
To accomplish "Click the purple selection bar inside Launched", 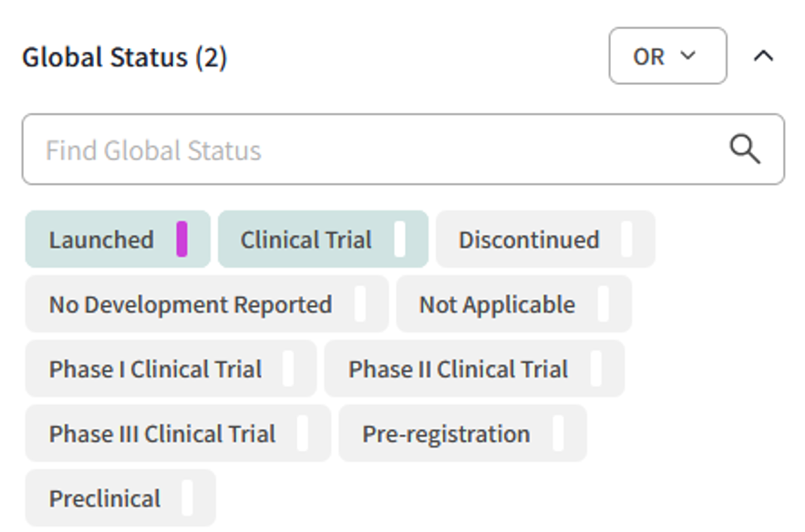I will (182, 239).
